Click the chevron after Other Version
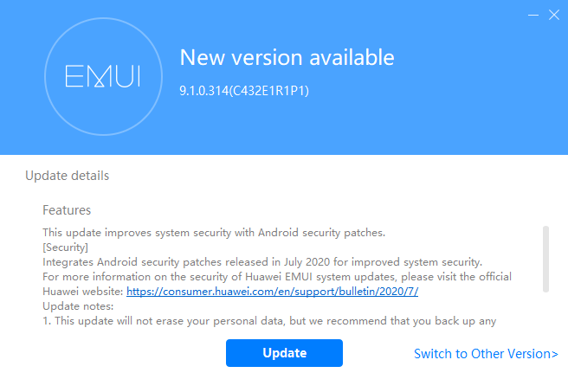Image resolution: width=568 pixels, height=392 pixels. click(x=555, y=354)
